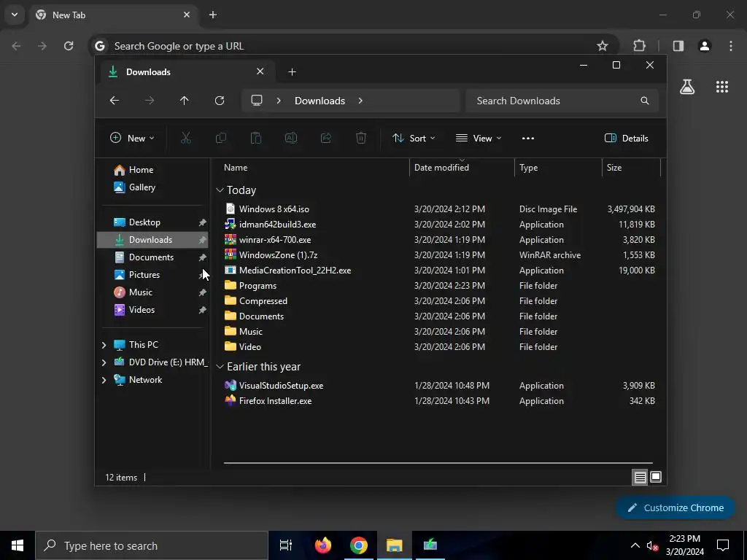Open Chrome Labs flask icon
Screen dimensions: 747x560
coord(687,87)
